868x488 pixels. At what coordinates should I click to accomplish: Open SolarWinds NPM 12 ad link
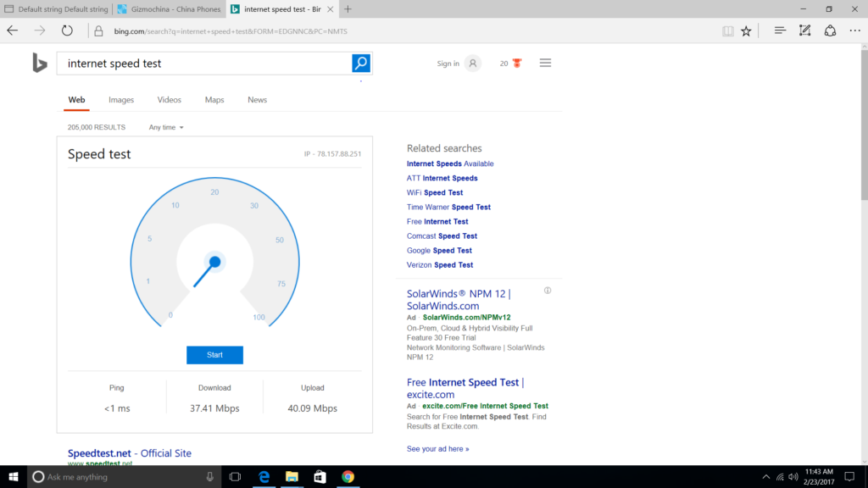pos(459,299)
